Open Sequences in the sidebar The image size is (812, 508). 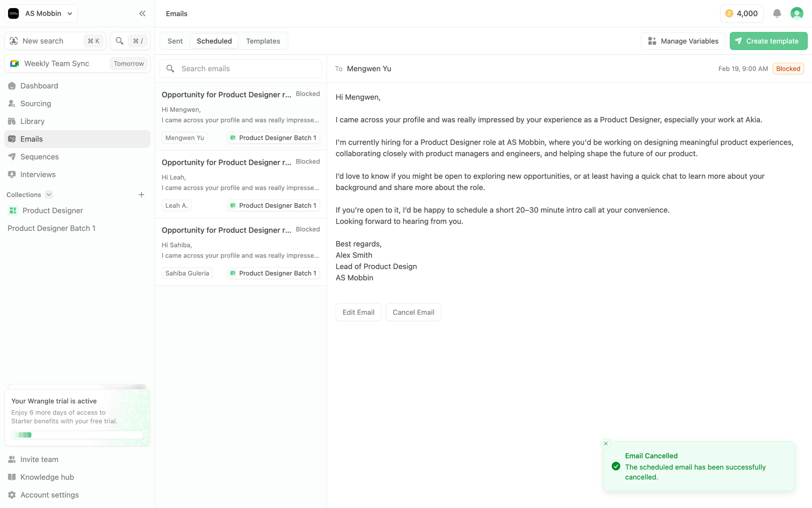[x=77, y=157]
